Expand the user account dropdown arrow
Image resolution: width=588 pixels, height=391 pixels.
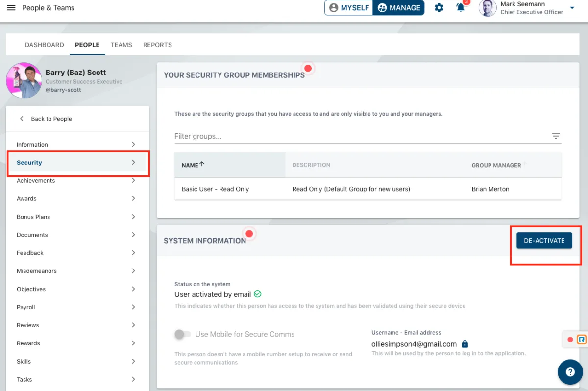(572, 8)
